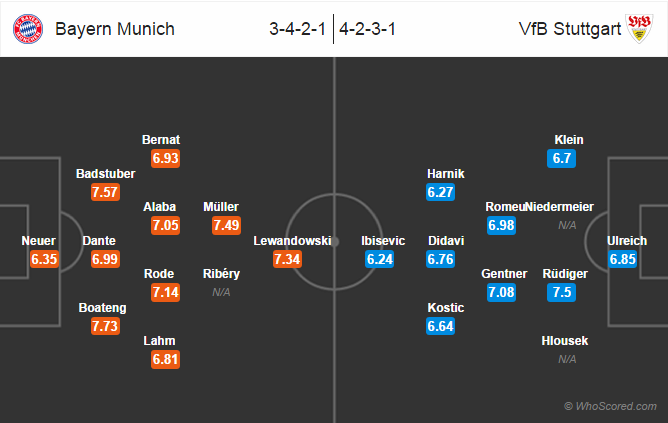Click the VfB Stuttgart club crest
Screen dimensions: 668x423
click(639, 29)
